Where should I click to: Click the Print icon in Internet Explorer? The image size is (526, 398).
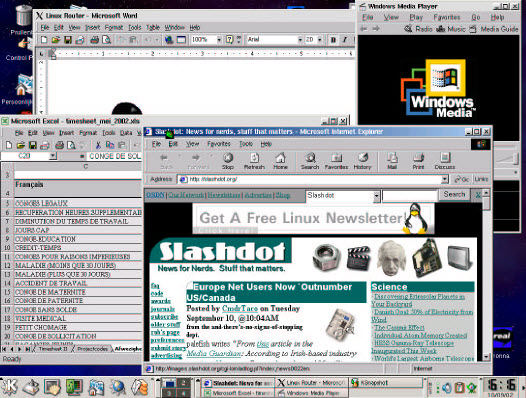point(418,161)
